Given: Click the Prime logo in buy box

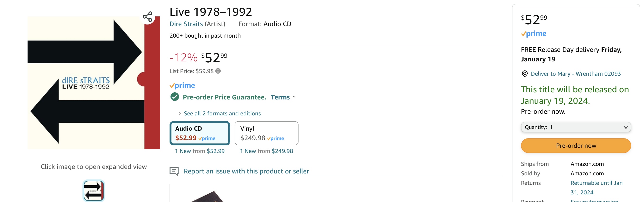Looking at the screenshot, I should click(x=534, y=34).
